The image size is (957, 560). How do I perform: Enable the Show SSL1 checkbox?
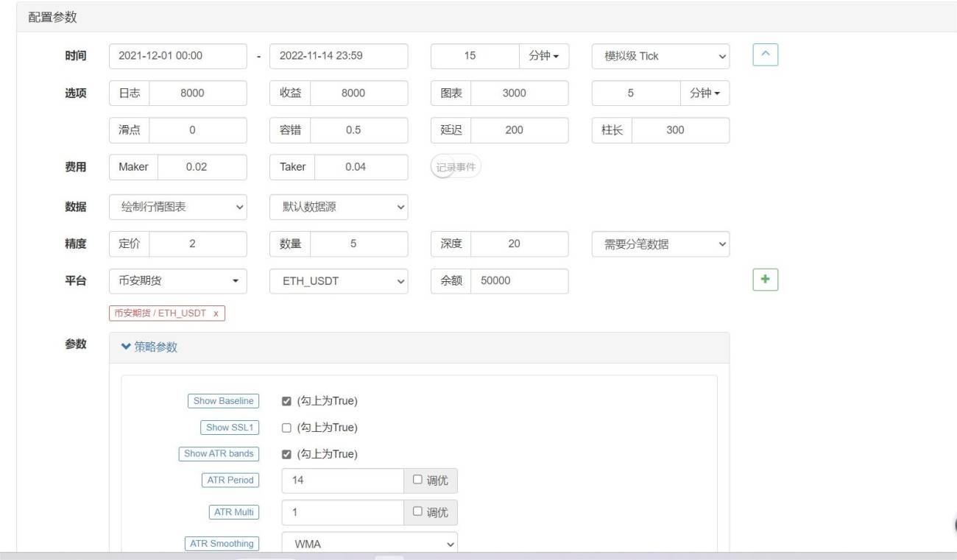286,428
